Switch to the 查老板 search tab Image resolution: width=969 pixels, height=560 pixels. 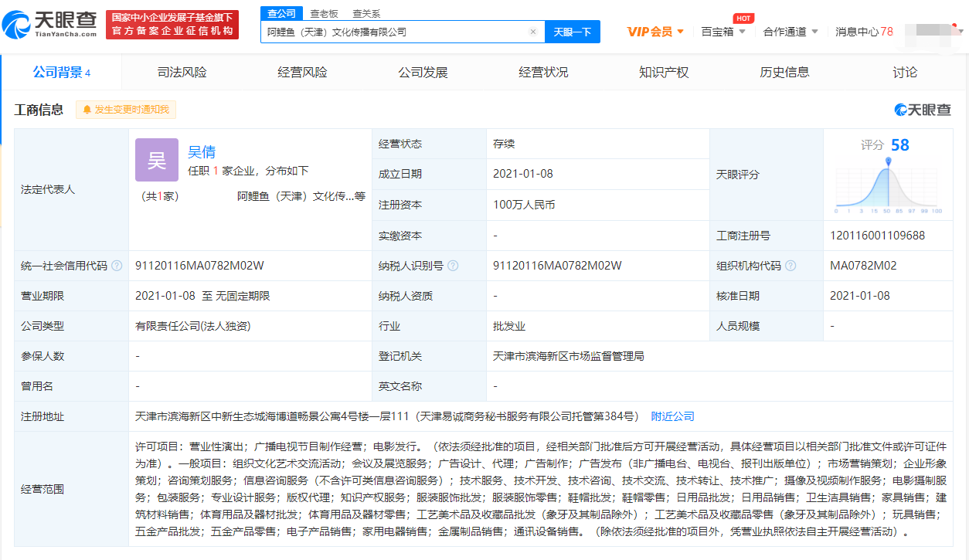(324, 13)
